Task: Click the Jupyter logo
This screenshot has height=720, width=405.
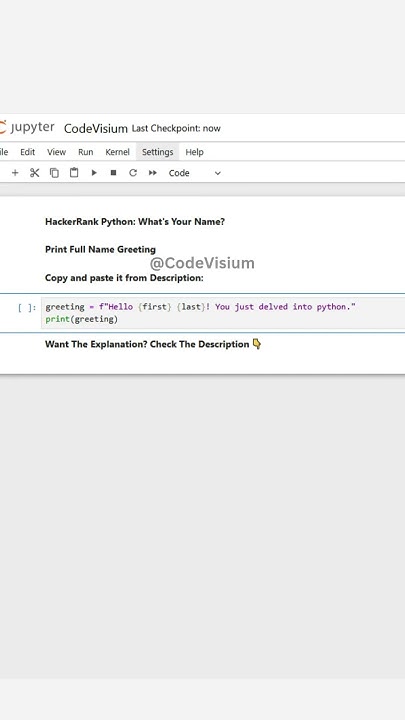Action: coord(28,128)
